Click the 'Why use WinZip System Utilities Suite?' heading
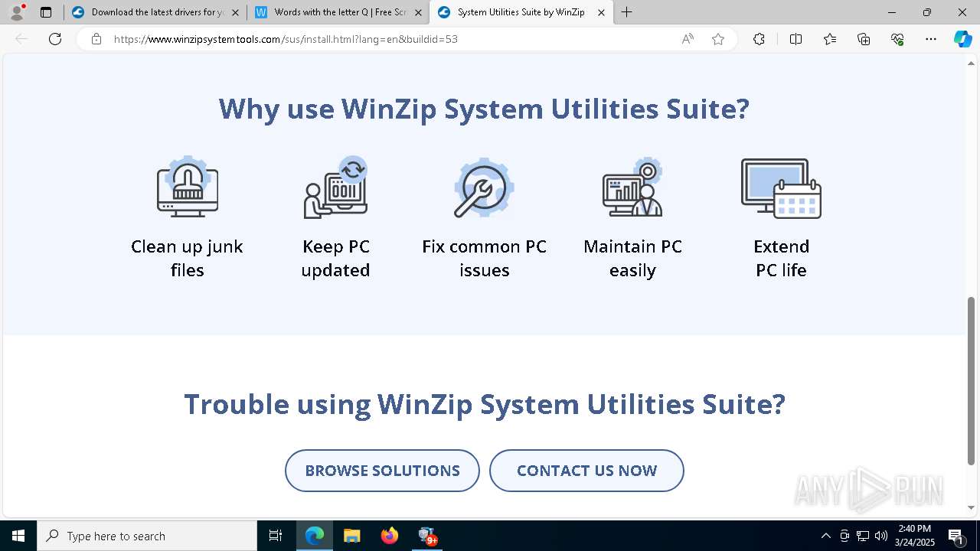Image resolution: width=980 pixels, height=551 pixels. coord(484,109)
